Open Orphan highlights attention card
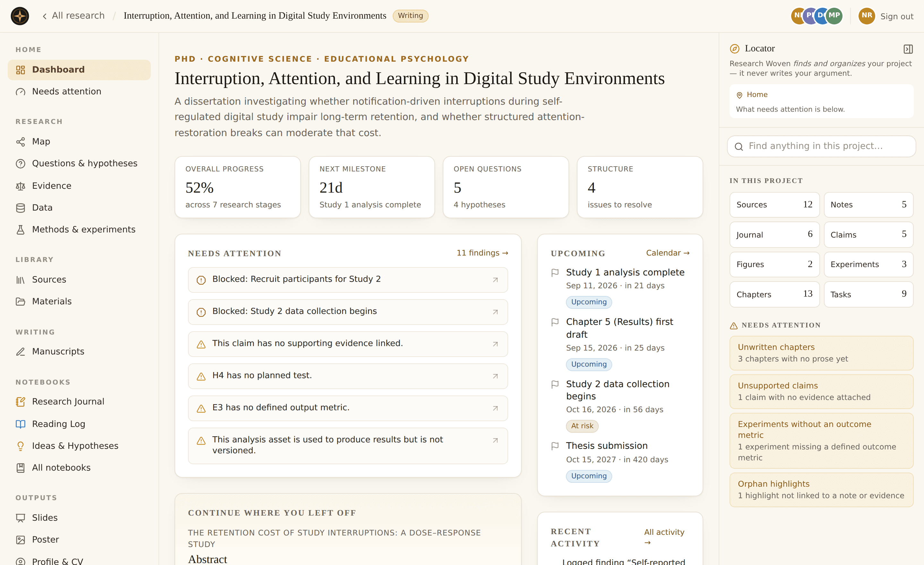Viewport: 924px width, 565px height. coord(821,490)
